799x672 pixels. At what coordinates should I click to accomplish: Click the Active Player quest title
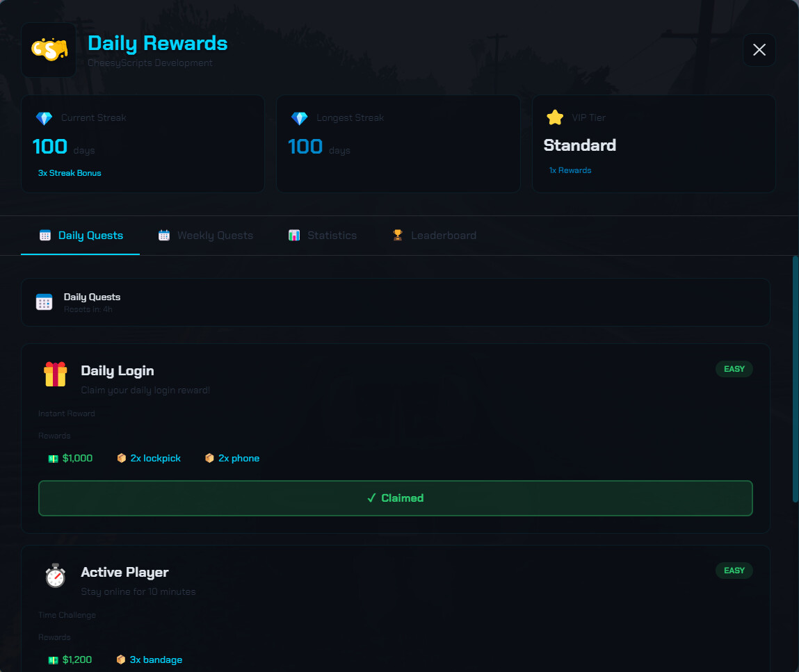125,572
